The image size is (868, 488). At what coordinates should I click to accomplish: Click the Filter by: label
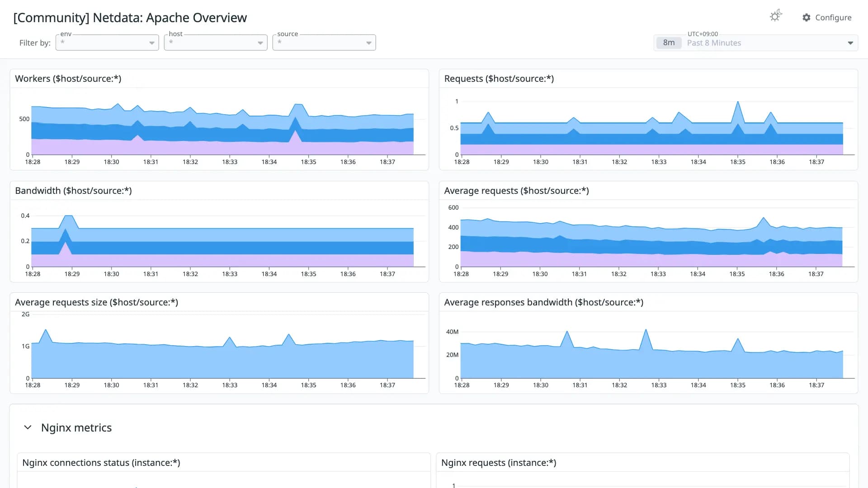click(x=35, y=43)
